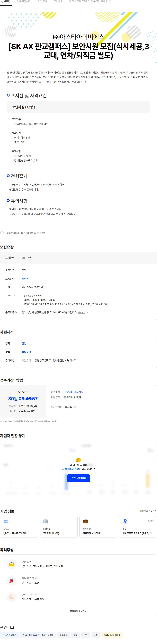Click the 연차제도, 경조휴가 text
The image size is (157, 644).
coord(32,583)
